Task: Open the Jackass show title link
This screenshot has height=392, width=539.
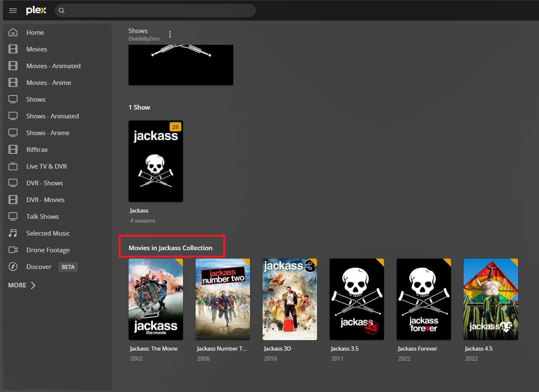Action: [139, 210]
